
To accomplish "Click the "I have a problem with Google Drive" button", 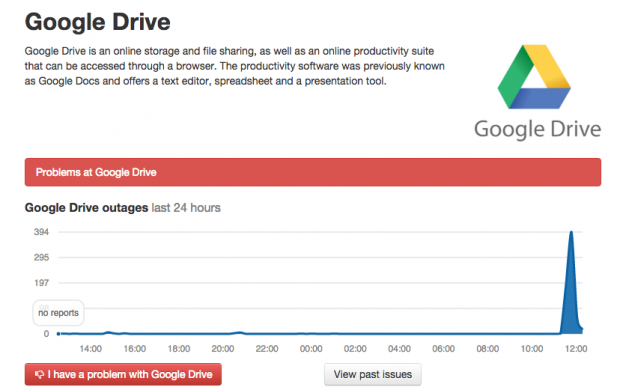I will (x=123, y=374).
